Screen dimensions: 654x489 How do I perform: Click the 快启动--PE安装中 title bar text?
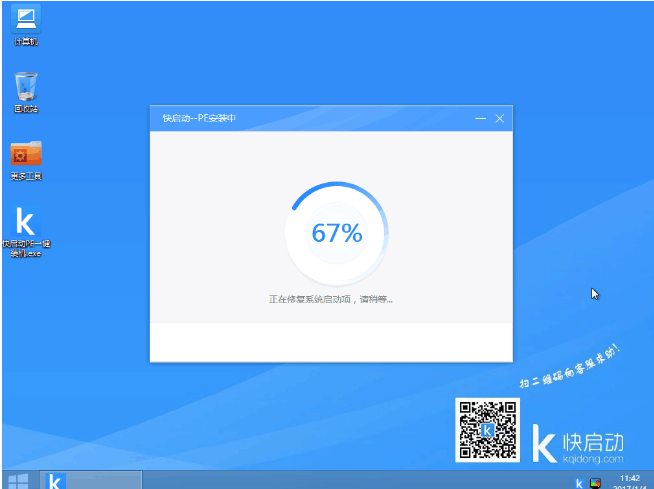coord(199,119)
